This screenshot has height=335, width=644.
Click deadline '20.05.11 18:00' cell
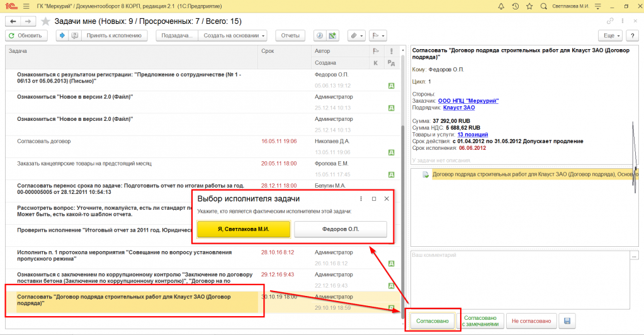click(x=279, y=164)
